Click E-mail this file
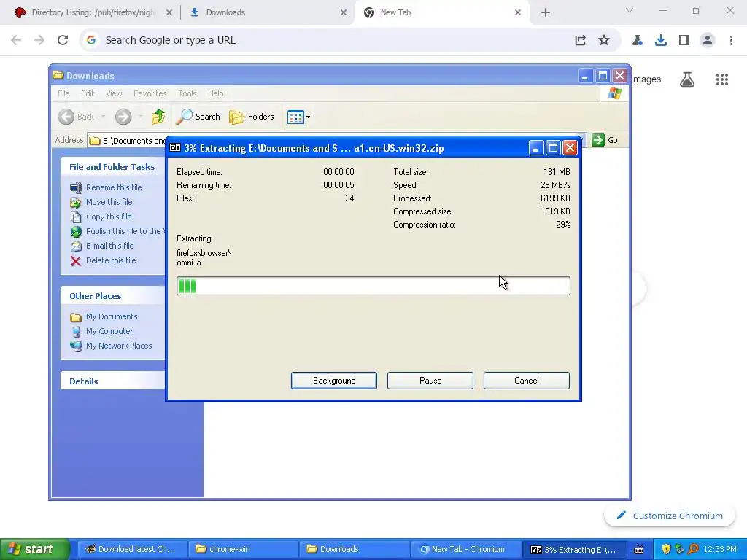Image resolution: width=747 pixels, height=560 pixels. 109,246
